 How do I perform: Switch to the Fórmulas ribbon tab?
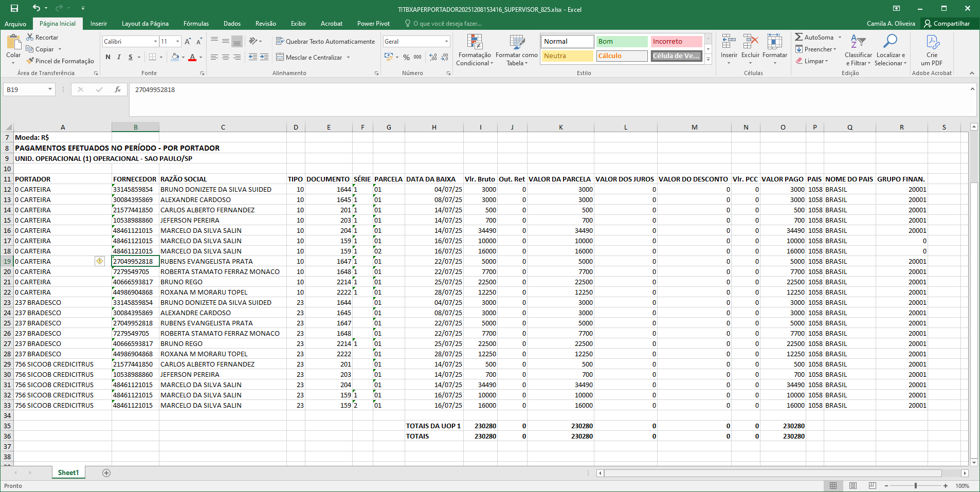[x=196, y=24]
